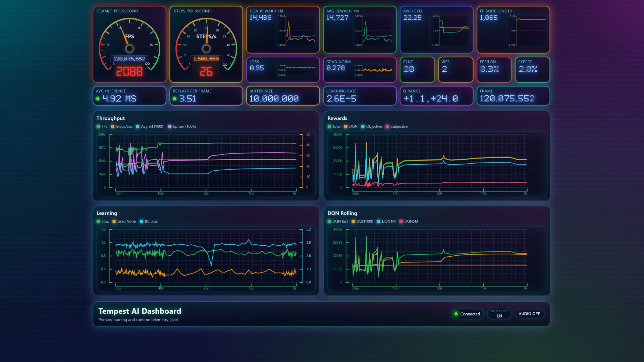644x362 pixels.
Task: Click the FPS speedometer gauge
Action: coord(129,47)
